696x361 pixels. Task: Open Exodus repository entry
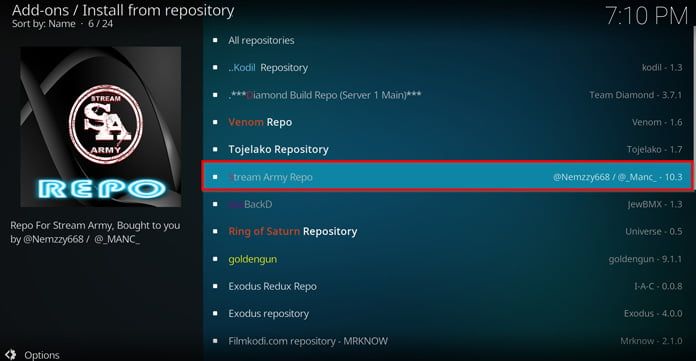(447, 313)
